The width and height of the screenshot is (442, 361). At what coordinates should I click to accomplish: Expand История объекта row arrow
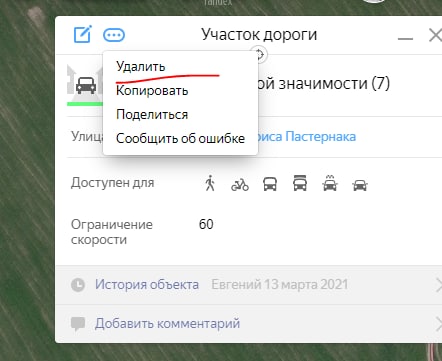coord(438,285)
